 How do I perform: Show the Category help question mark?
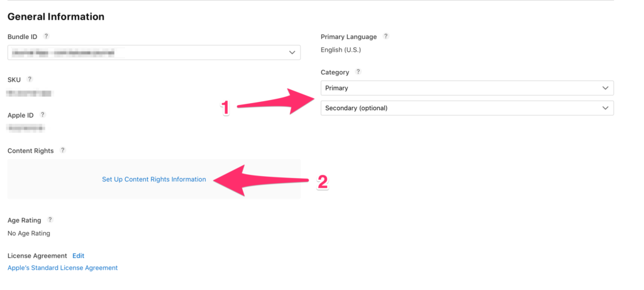[x=358, y=72]
